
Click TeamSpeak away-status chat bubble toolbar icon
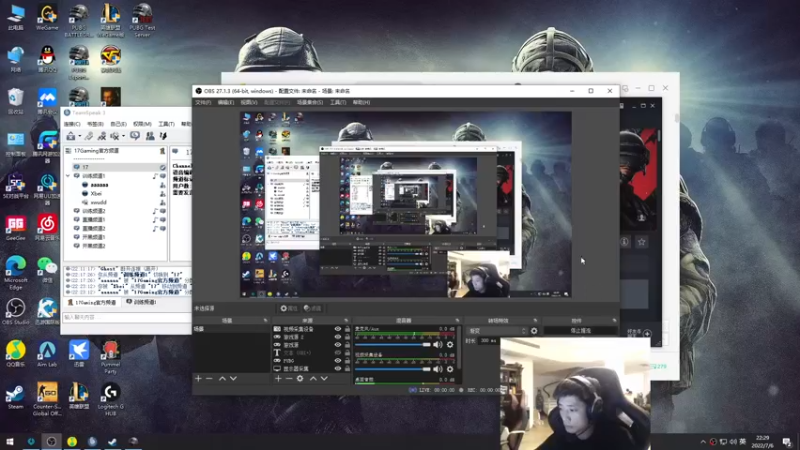135,136
